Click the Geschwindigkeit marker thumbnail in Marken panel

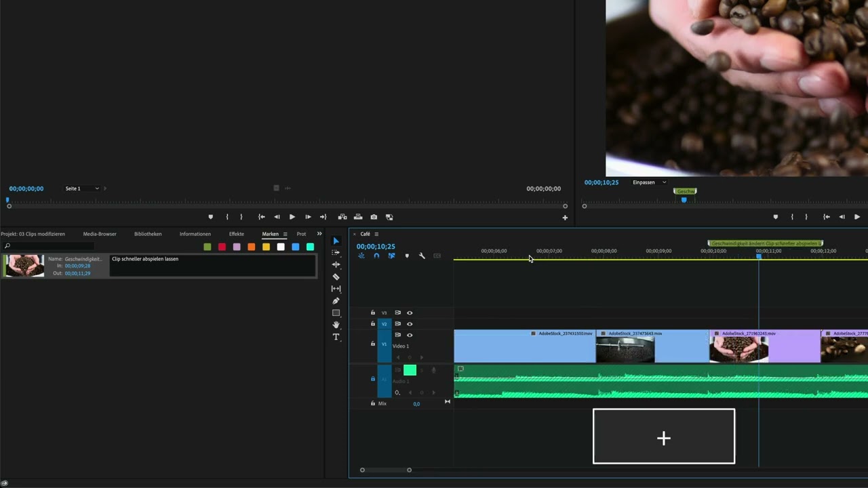(x=24, y=264)
